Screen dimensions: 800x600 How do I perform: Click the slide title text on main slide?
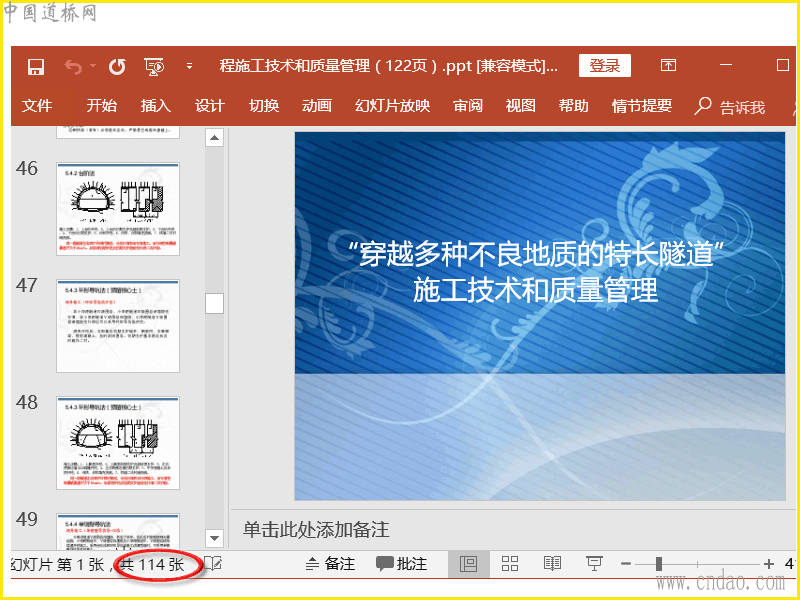point(536,272)
